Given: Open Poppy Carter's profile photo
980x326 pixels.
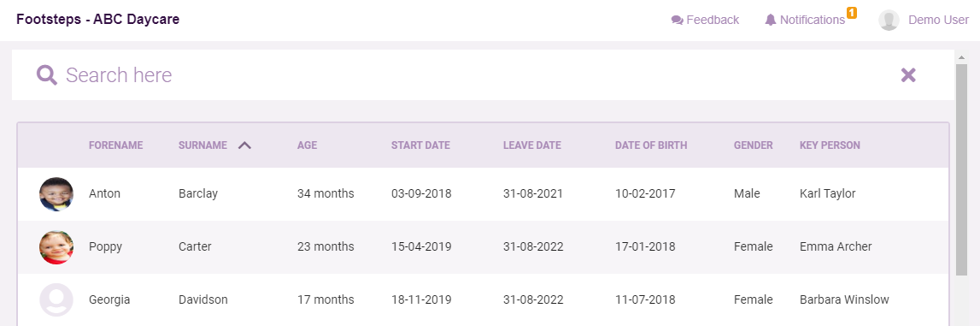Looking at the screenshot, I should 56,247.
